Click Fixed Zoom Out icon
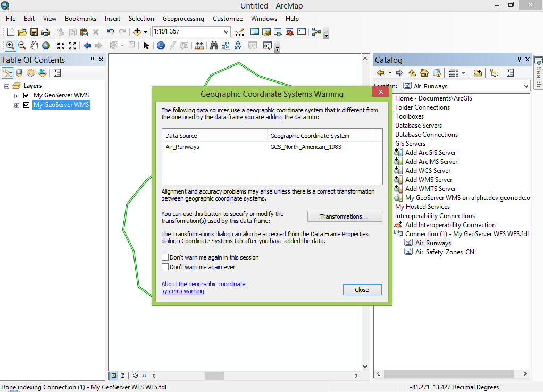Screen dimensions: 543x392 click(x=72, y=45)
